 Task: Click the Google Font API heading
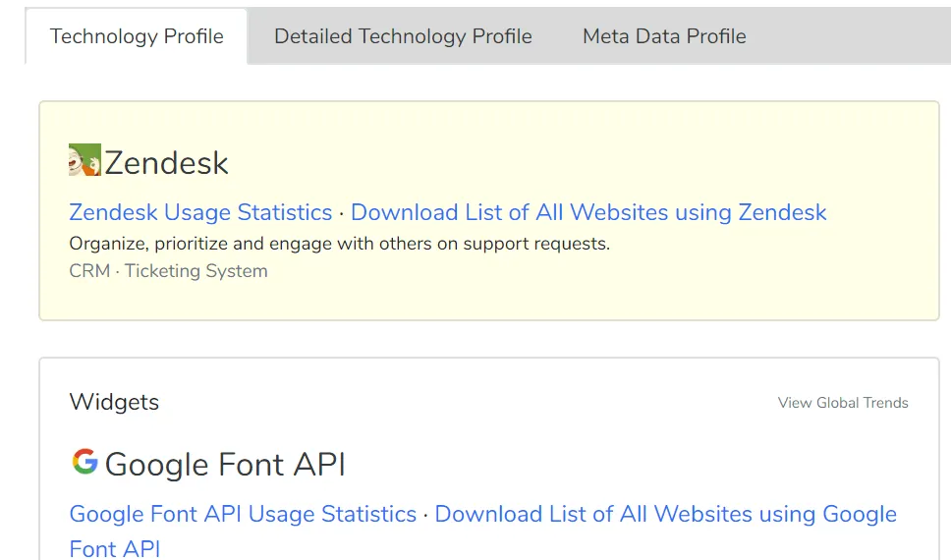click(225, 465)
